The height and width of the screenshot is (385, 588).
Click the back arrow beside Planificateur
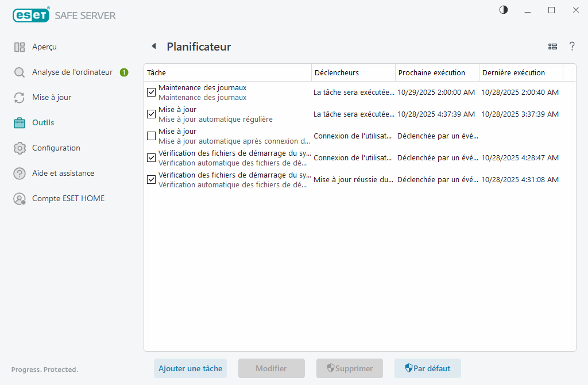(153, 47)
